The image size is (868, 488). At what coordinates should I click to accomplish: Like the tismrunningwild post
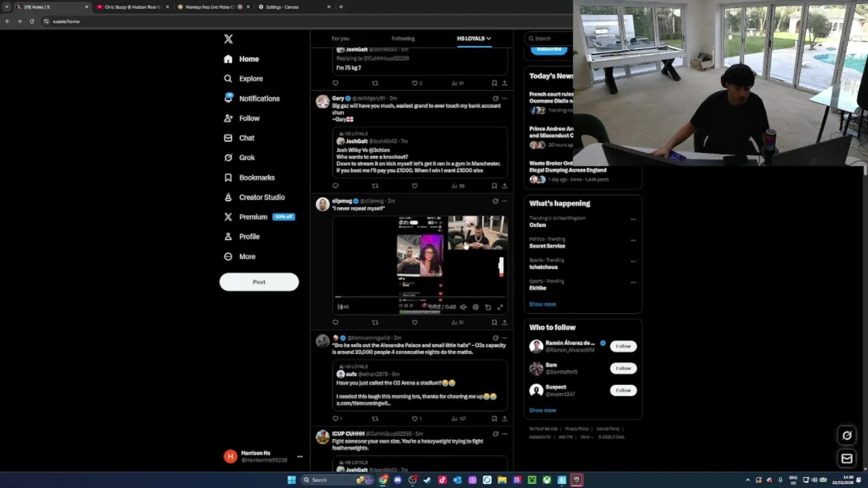tap(414, 419)
